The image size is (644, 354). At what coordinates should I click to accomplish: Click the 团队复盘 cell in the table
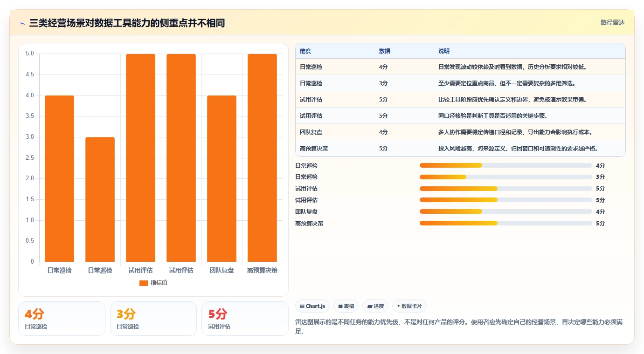tap(311, 132)
